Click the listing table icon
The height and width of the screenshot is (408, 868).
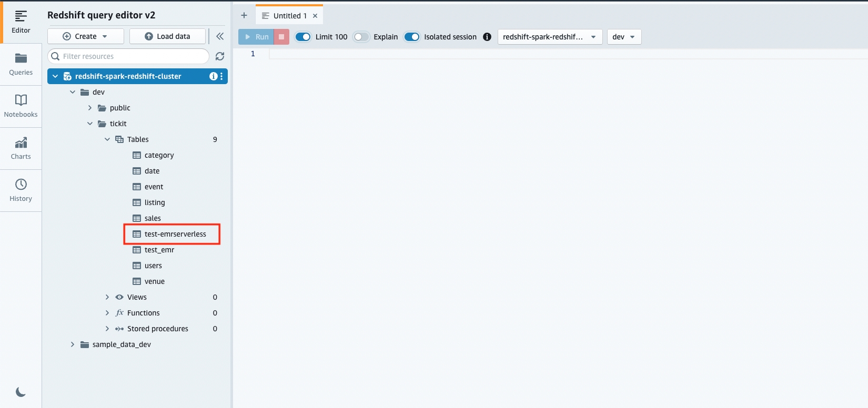click(x=137, y=202)
